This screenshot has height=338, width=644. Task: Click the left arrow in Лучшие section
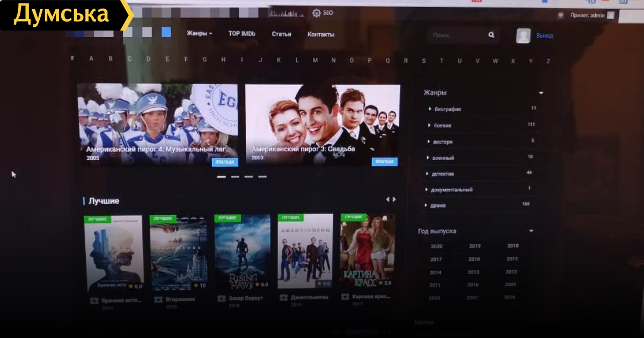(x=388, y=200)
